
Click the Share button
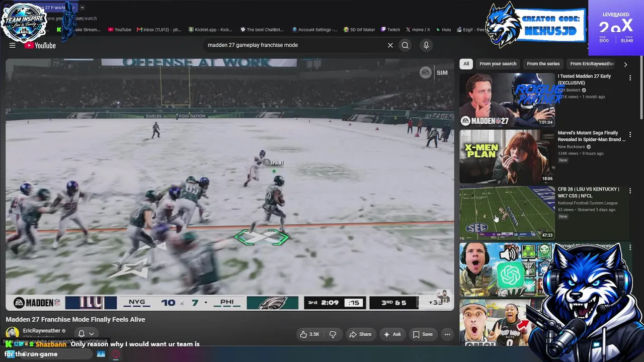pyautogui.click(x=360, y=334)
